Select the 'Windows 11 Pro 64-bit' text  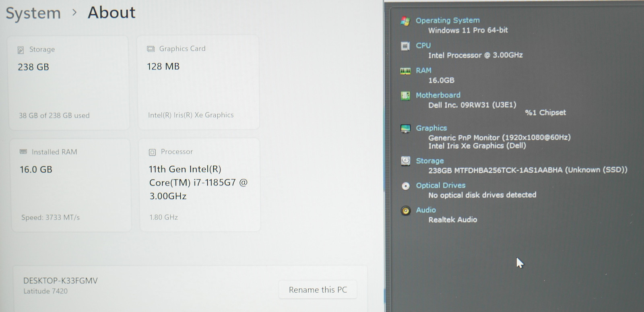point(468,30)
